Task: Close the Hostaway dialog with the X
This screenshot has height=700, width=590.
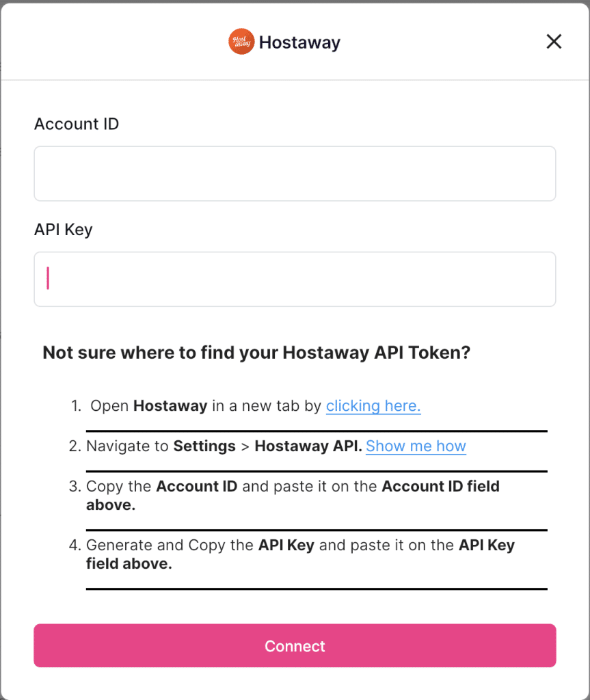Action: tap(554, 42)
